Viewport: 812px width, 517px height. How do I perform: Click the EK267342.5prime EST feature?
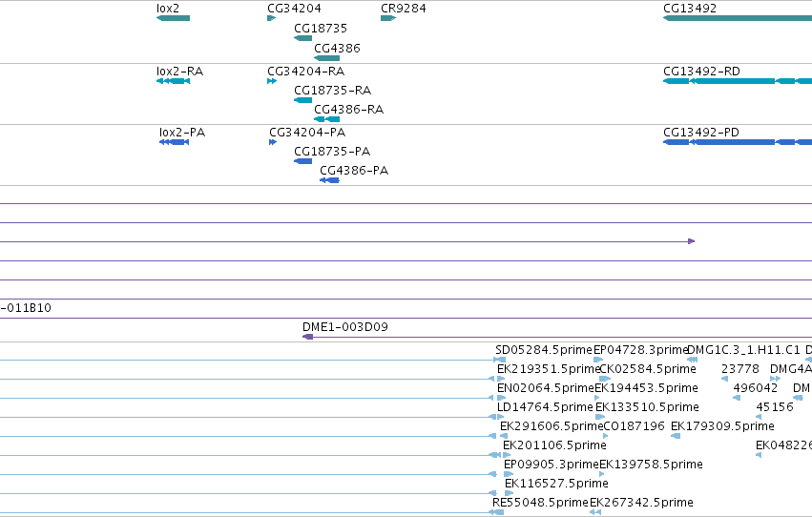click(595, 512)
